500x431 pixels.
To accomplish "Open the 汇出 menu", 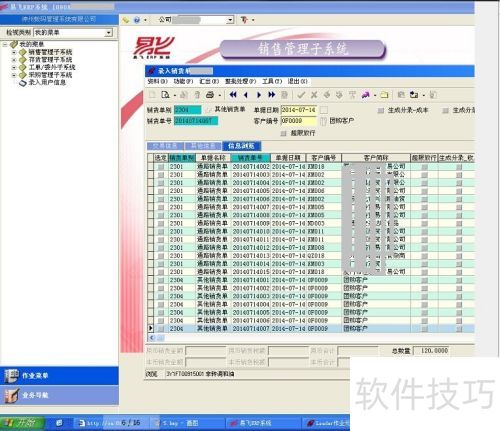I will pyautogui.click(x=209, y=81).
